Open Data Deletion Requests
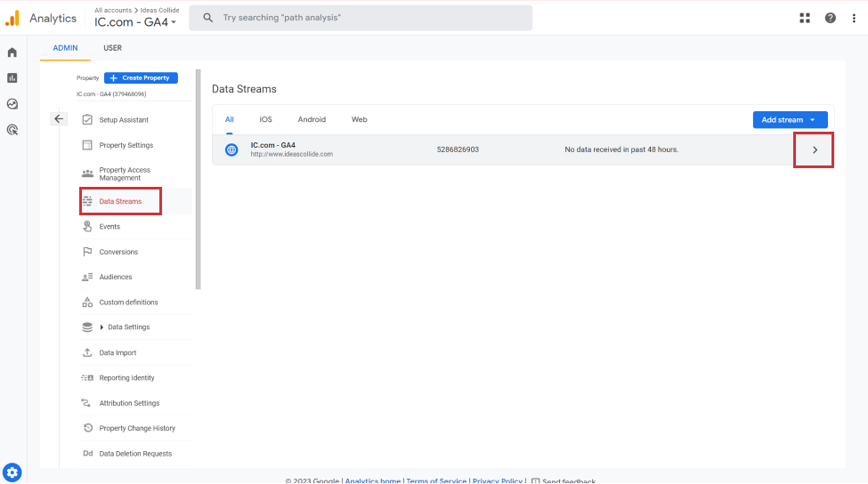 137,454
